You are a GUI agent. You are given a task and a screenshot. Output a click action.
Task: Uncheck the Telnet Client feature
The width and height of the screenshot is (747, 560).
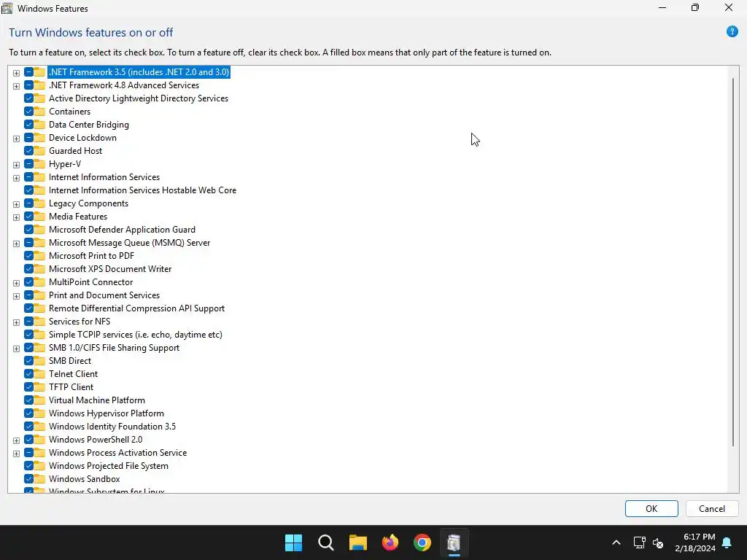click(x=28, y=374)
